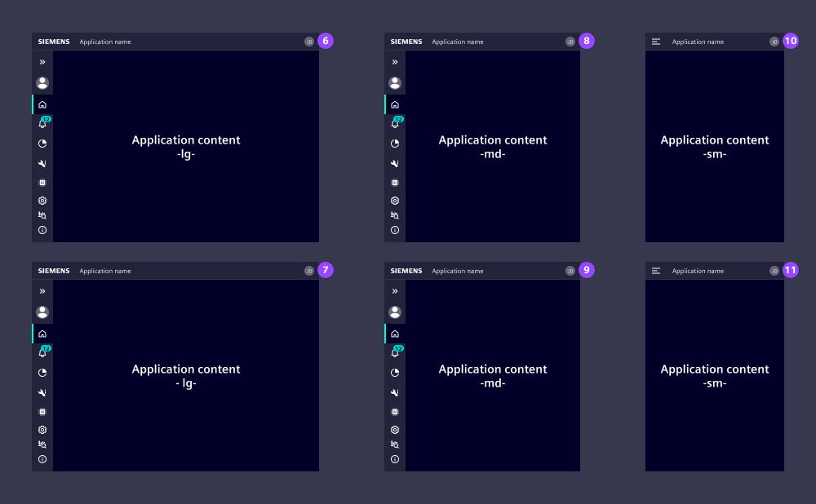Open the document panel icon below the wrench
Screen dimensions: 816x504
42,182
